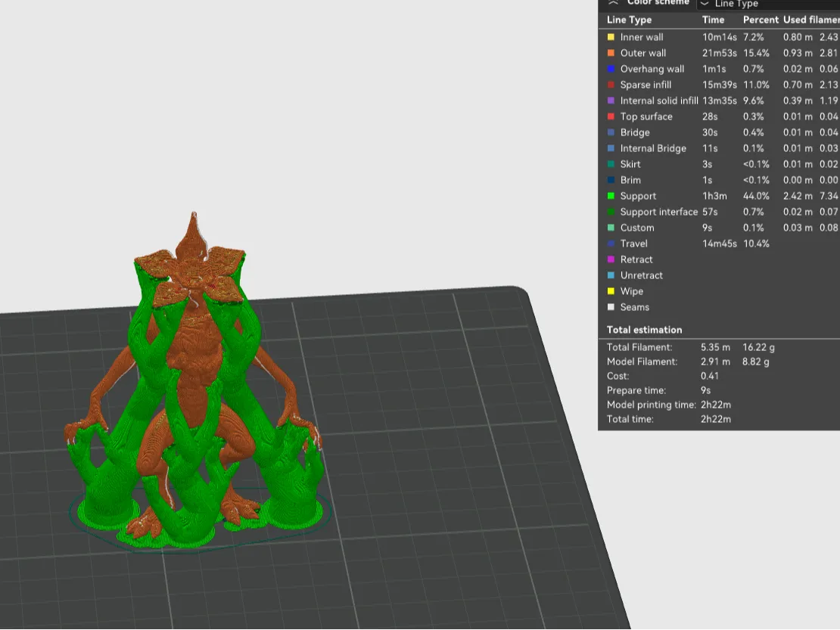
Task: Enable Retract markers in legend
Action: (636, 259)
